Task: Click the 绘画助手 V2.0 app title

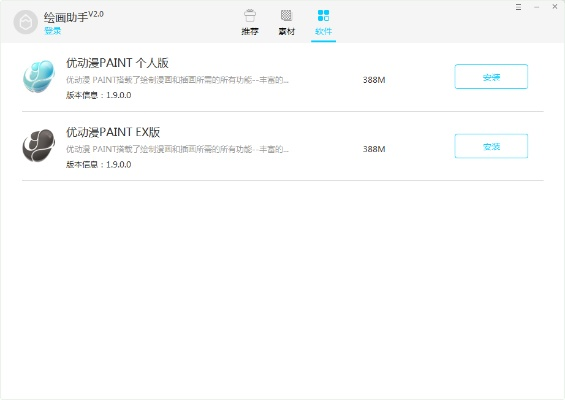Action: click(x=74, y=17)
